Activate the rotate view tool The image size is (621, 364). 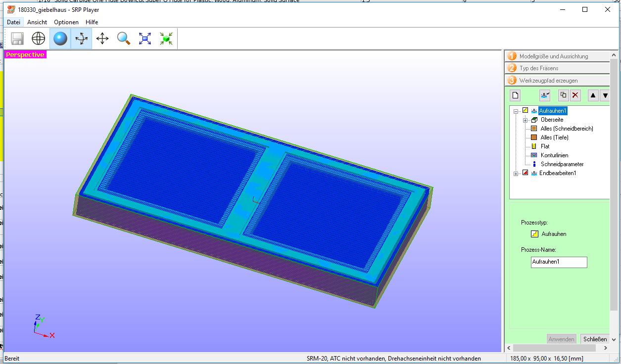tap(81, 39)
